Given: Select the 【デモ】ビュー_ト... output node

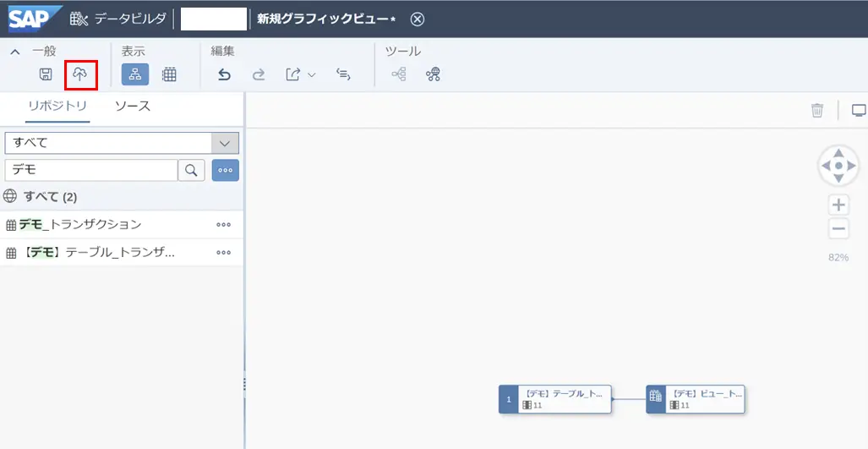Looking at the screenshot, I should pyautogui.click(x=696, y=399).
